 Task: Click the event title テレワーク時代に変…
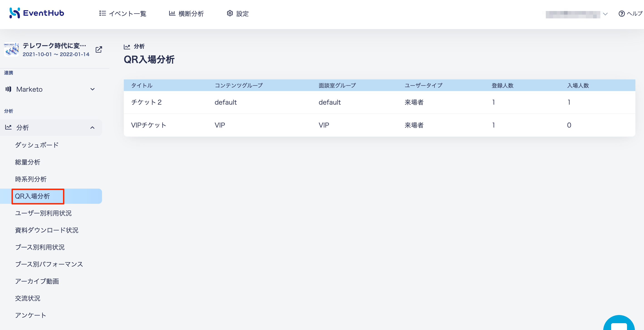pyautogui.click(x=54, y=46)
